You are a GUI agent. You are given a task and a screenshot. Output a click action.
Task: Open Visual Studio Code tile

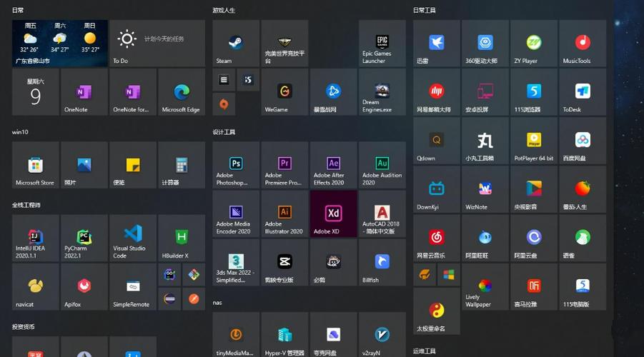(133, 238)
